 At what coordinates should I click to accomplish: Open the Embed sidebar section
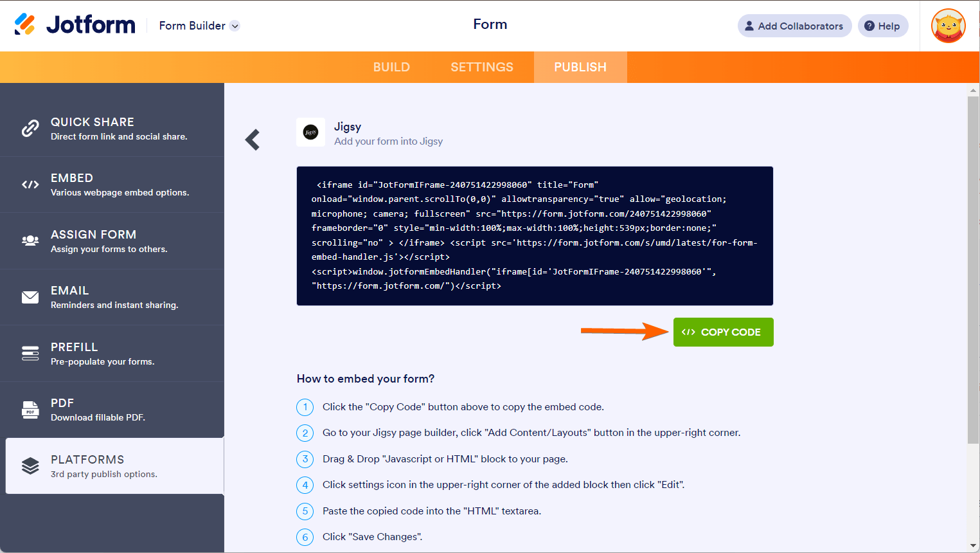pos(112,185)
